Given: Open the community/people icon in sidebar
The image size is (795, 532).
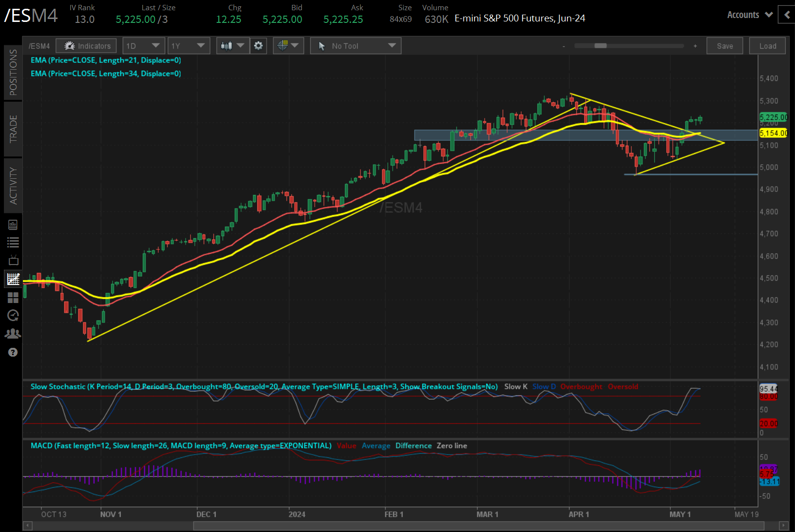Looking at the screenshot, I should (x=13, y=333).
